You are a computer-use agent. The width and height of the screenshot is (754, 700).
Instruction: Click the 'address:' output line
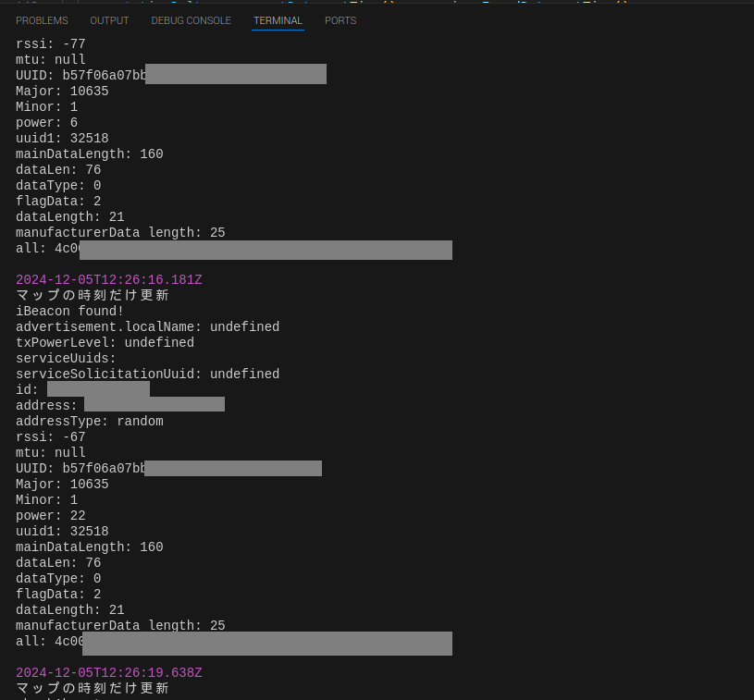click(120, 405)
